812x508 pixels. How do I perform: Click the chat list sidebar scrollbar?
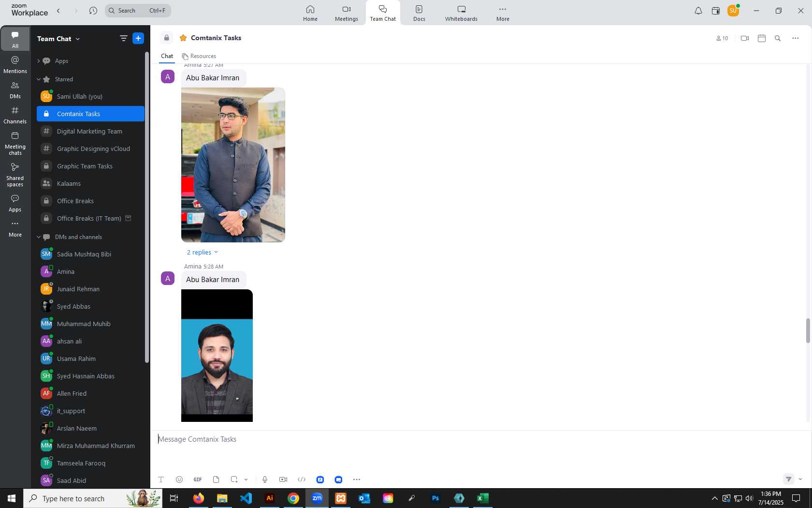point(146,207)
